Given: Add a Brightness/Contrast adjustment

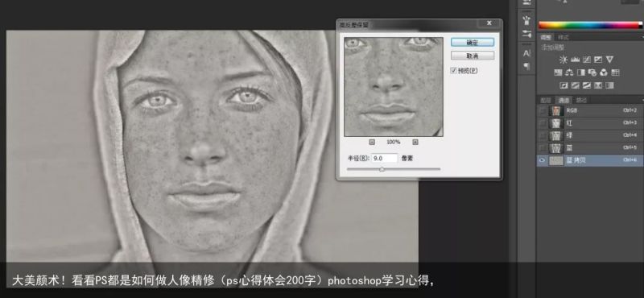Looking at the screenshot, I should tap(563, 60).
